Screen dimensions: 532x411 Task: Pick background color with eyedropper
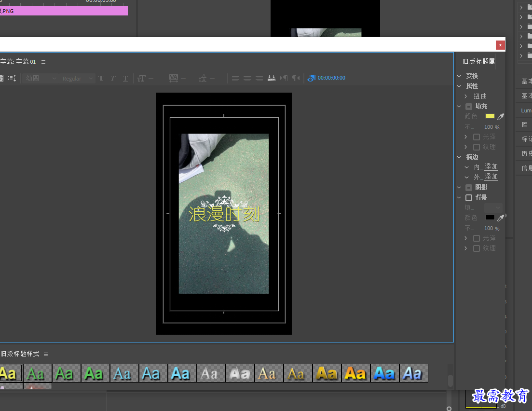[501, 218]
